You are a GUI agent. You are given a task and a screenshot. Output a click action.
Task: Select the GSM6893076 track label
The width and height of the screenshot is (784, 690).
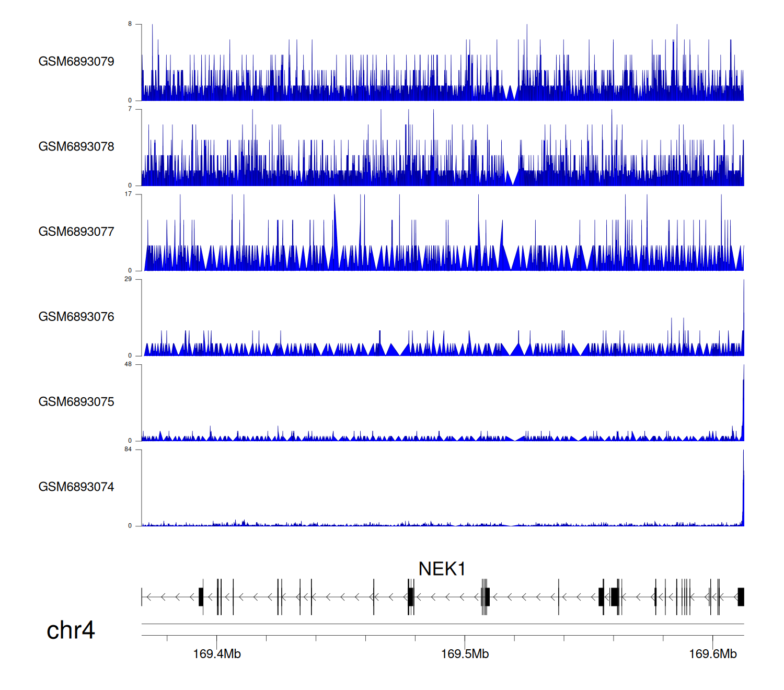pyautogui.click(x=76, y=317)
